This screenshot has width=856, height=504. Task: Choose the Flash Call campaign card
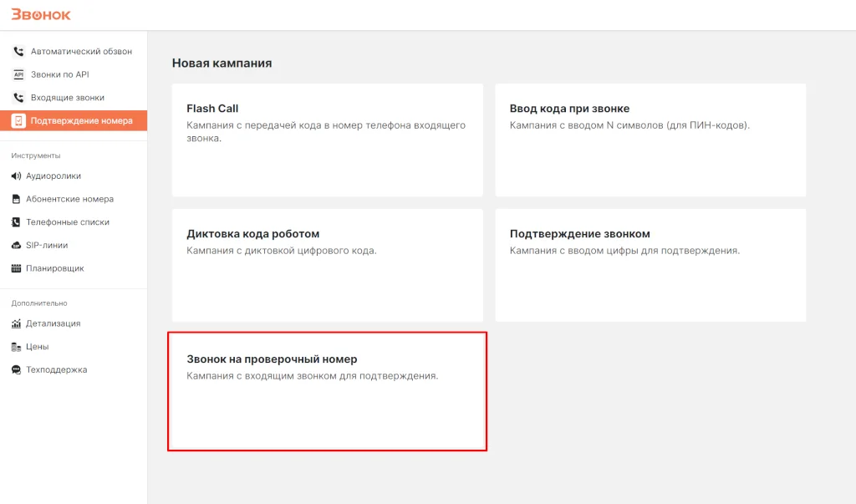327,140
